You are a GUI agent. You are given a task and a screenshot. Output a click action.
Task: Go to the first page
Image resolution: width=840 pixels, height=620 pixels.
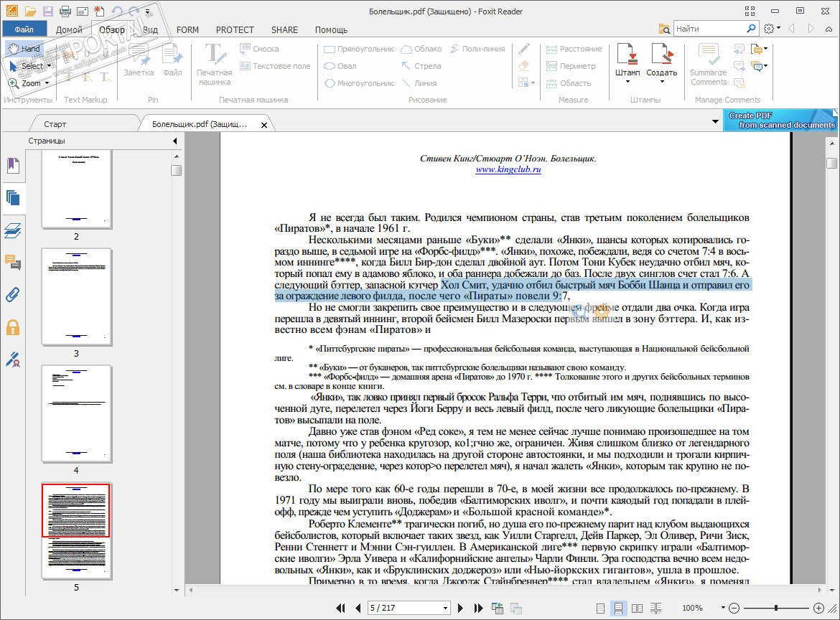340,609
